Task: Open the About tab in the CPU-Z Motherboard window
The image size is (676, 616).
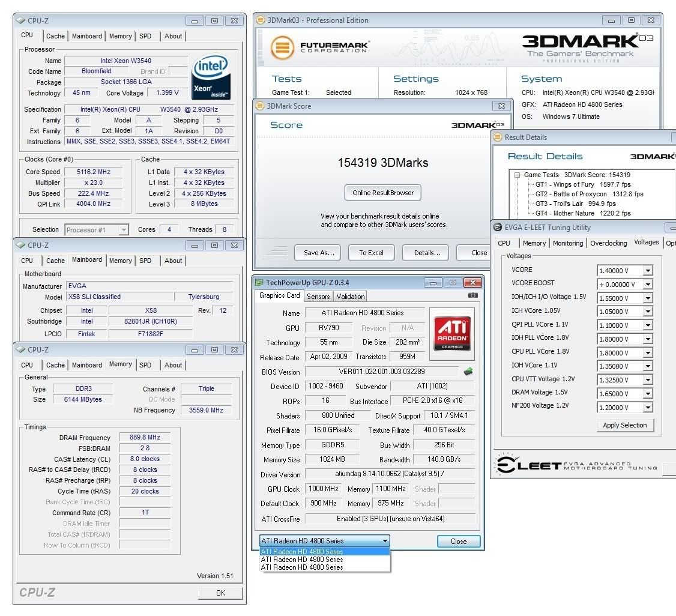Action: coord(173,261)
